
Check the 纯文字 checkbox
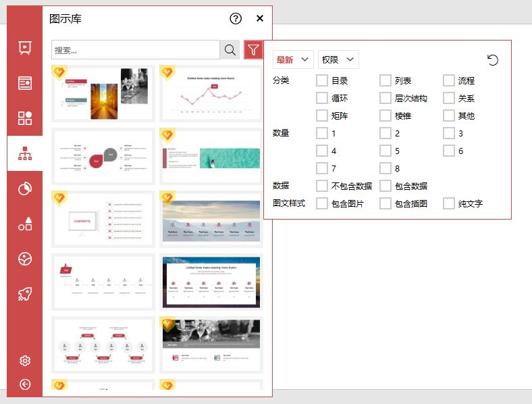(x=448, y=204)
